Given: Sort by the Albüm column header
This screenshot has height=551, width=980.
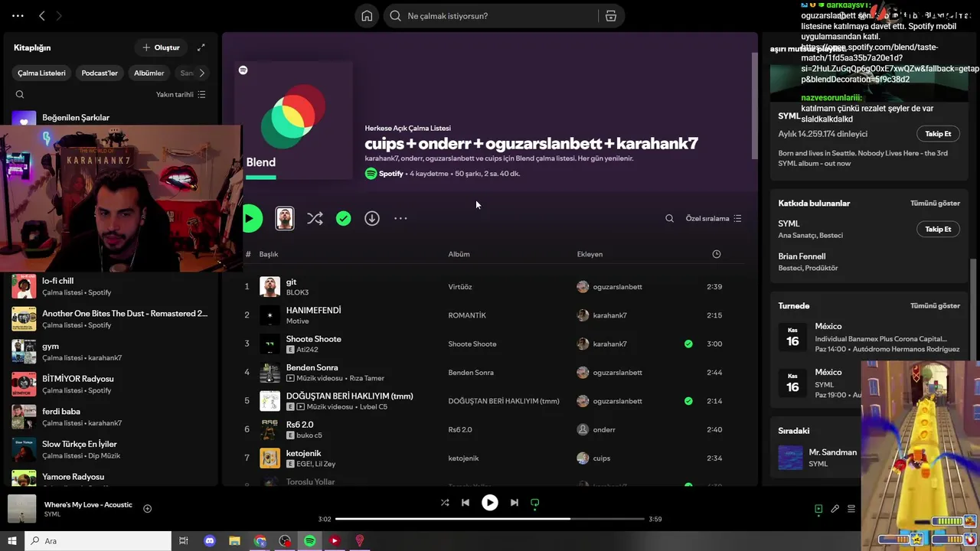Looking at the screenshot, I should (x=459, y=254).
